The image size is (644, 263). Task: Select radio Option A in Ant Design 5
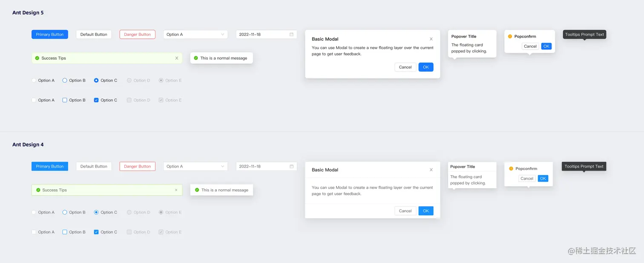click(34, 80)
